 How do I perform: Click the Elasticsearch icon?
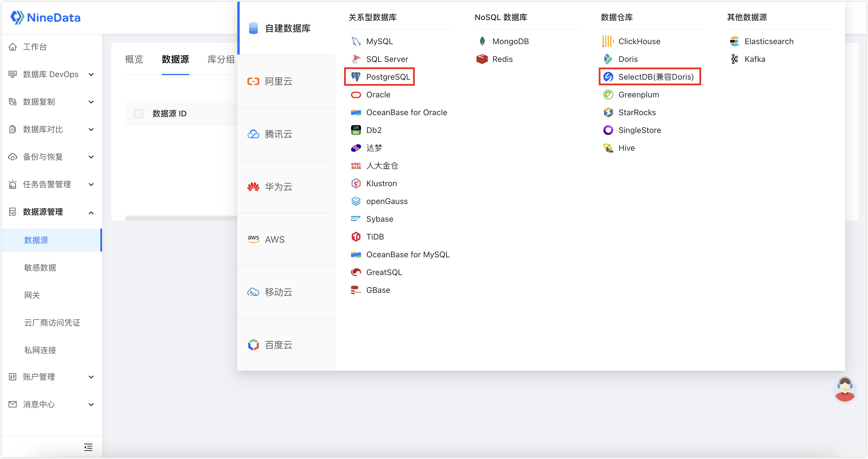point(734,42)
